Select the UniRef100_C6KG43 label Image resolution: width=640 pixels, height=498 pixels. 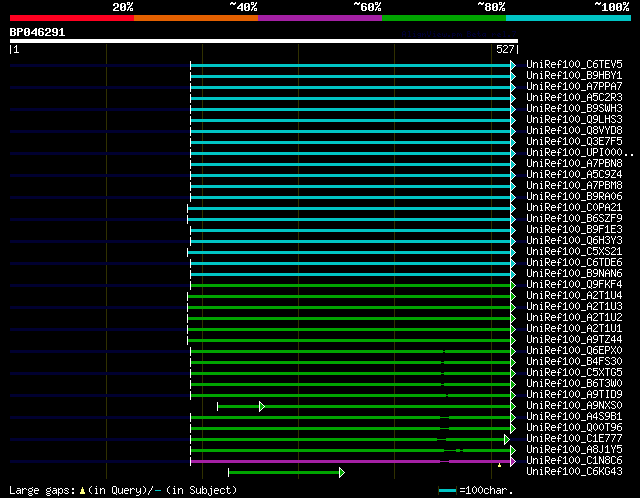pyautogui.click(x=574, y=472)
